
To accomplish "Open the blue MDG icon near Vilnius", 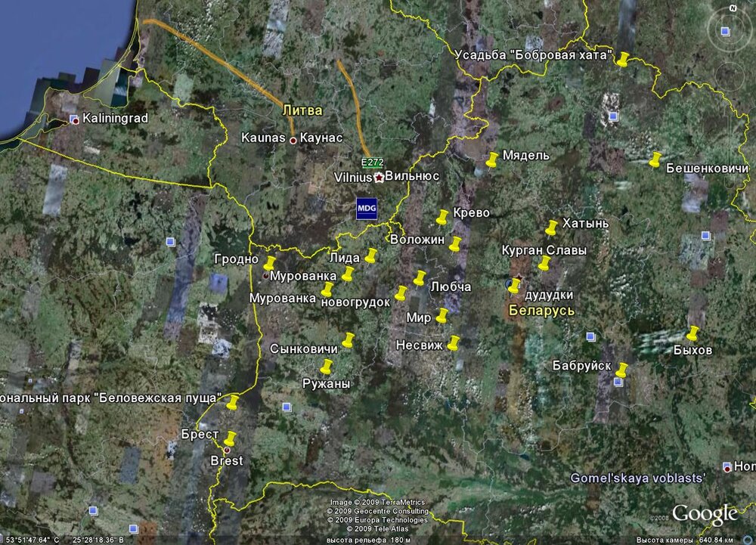I will 367,208.
